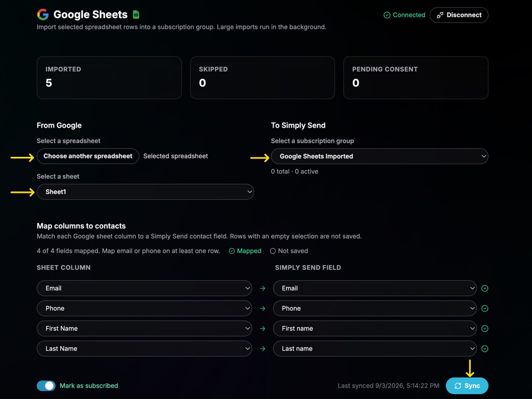Screen dimensions: 532x399
Task: Click the mapped check icon for Email row
Action: pos(485,288)
